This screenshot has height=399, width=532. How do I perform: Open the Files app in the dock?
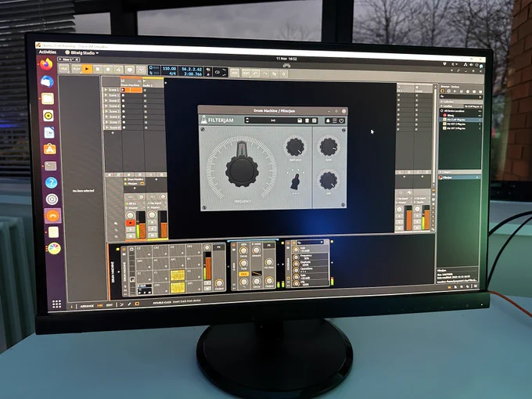(x=48, y=99)
